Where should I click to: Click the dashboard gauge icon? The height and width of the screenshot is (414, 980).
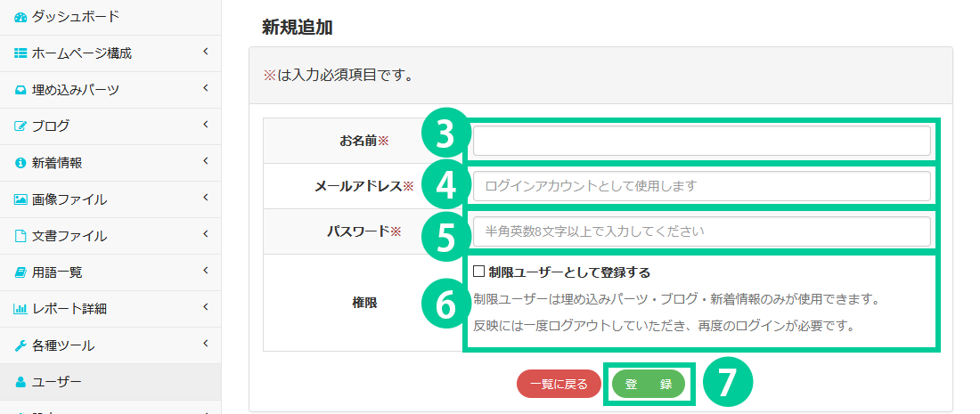[20, 17]
